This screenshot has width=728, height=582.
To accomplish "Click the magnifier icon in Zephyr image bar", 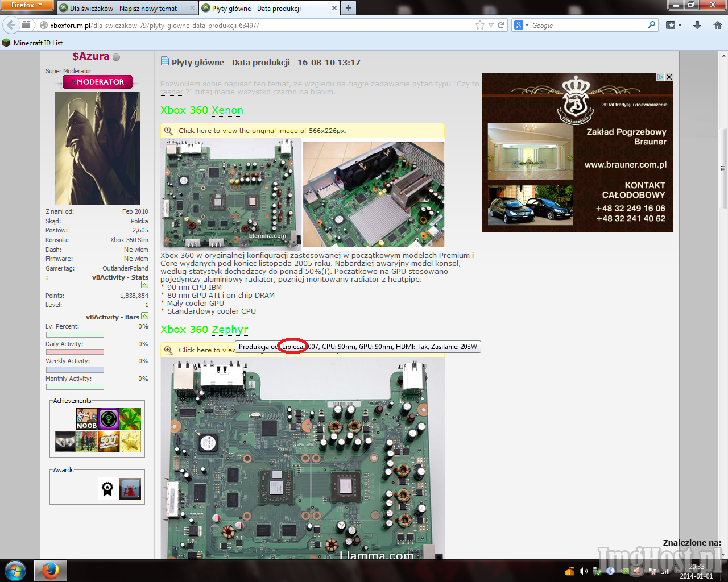I will coord(168,350).
